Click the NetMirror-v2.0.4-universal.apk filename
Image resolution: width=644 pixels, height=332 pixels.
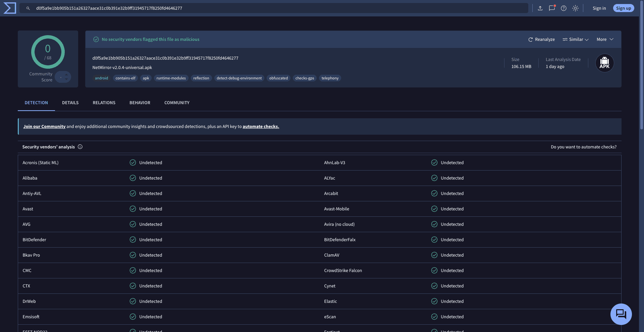point(122,68)
